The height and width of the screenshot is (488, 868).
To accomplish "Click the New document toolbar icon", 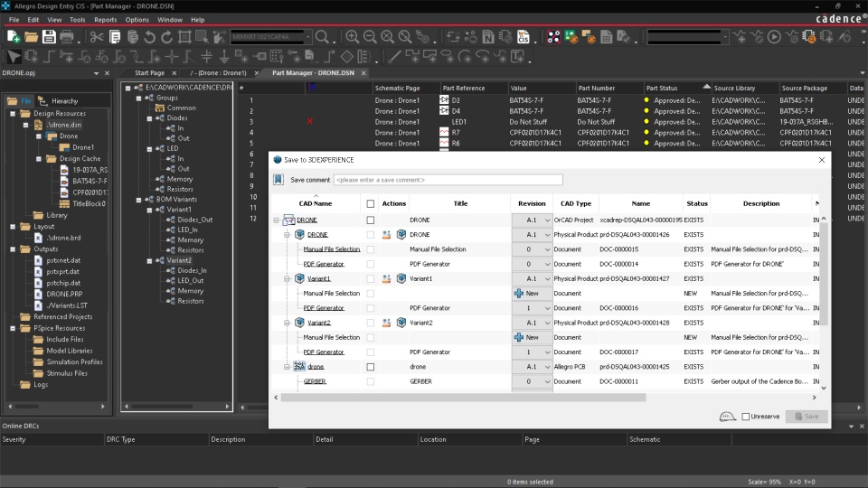I will (x=14, y=37).
